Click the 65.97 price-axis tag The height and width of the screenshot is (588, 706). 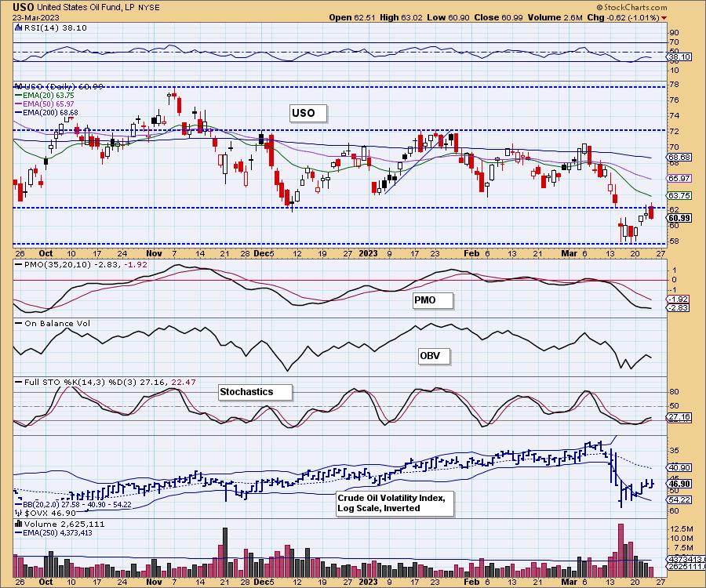coord(679,178)
